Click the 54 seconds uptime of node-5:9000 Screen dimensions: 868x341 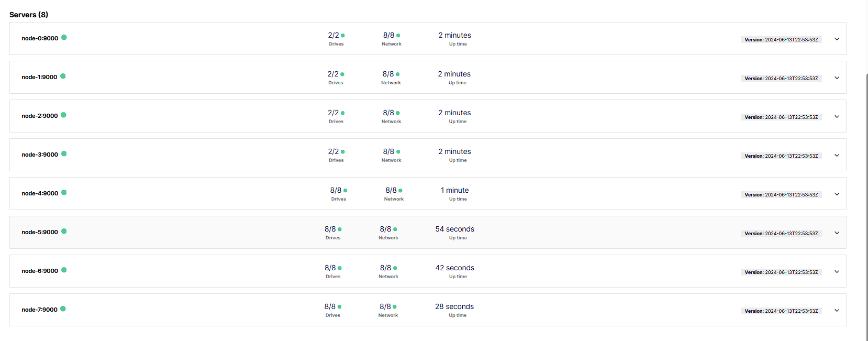(x=455, y=229)
